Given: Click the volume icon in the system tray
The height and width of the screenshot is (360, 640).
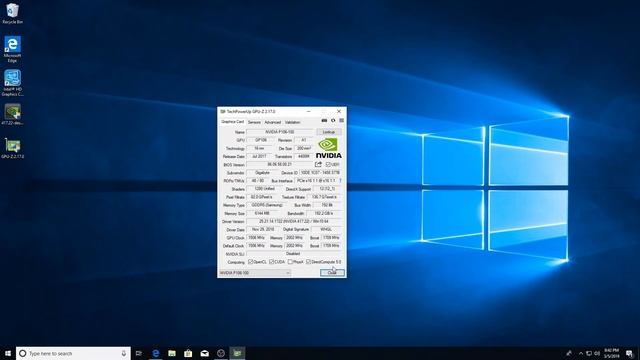Looking at the screenshot, I should (x=597, y=353).
